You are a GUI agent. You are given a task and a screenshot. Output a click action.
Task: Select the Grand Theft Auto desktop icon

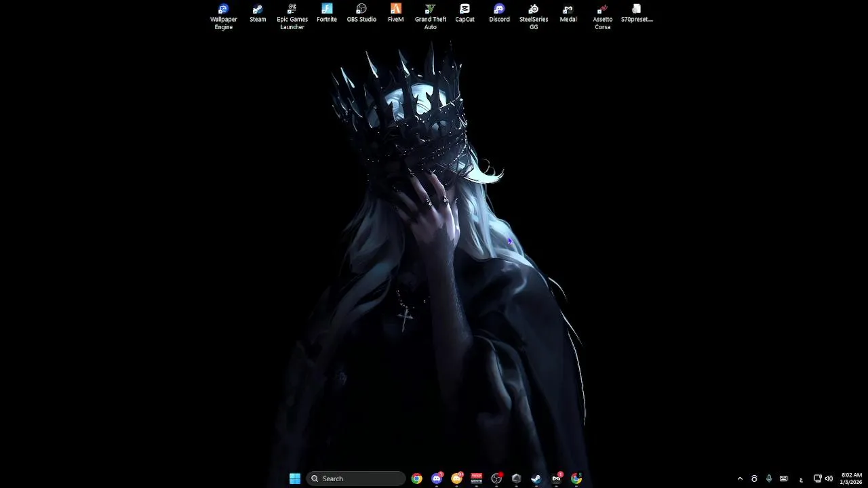pyautogui.click(x=431, y=16)
